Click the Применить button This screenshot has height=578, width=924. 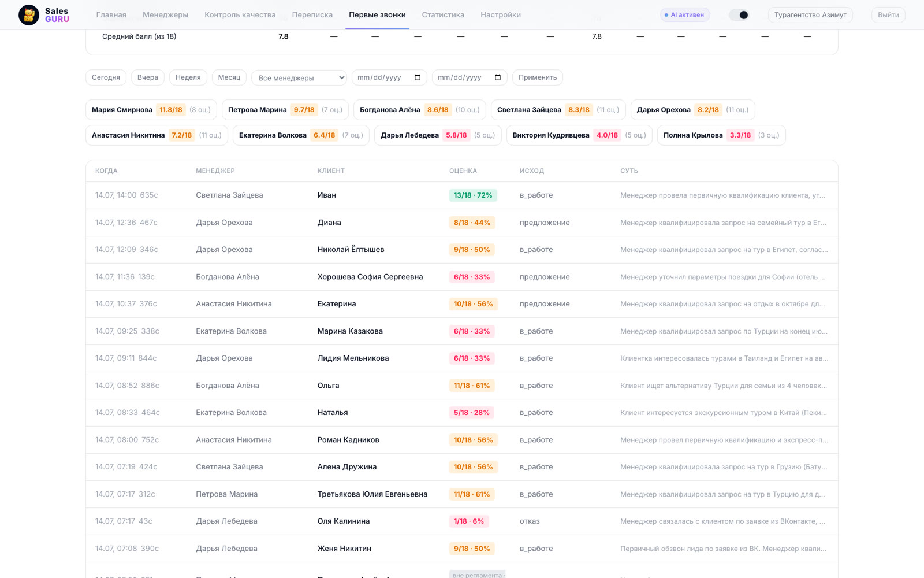(538, 77)
